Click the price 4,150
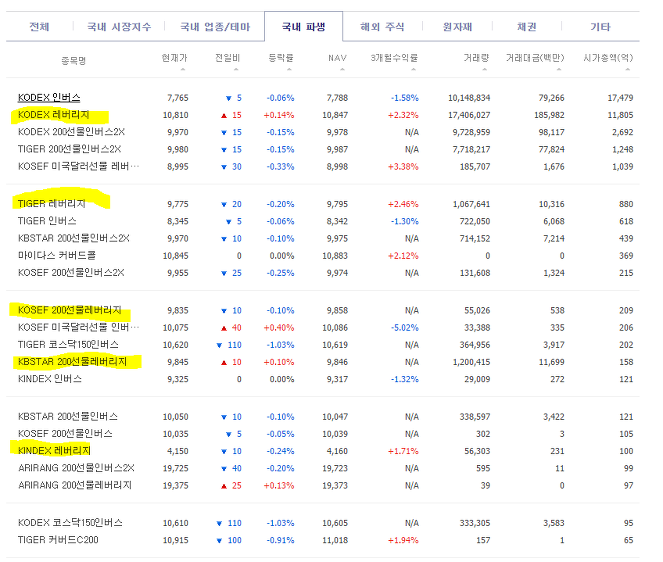The image size is (663, 562). [178, 451]
